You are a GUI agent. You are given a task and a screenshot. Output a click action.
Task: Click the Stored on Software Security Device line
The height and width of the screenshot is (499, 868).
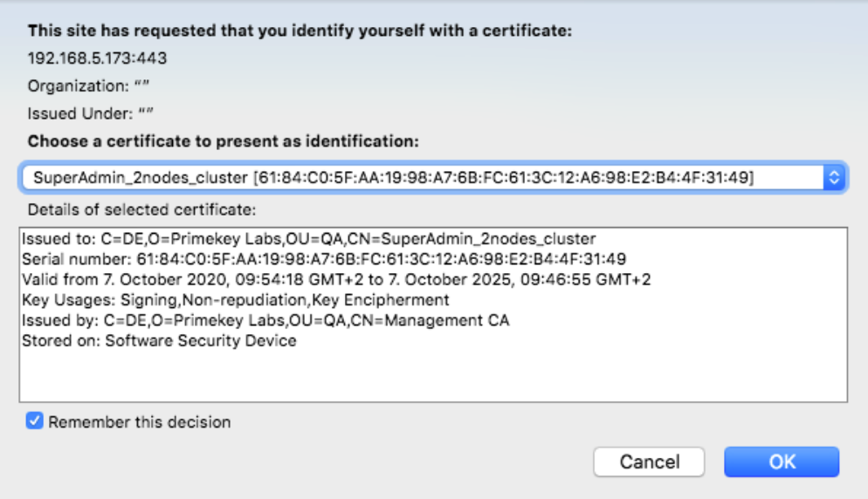click(x=159, y=341)
